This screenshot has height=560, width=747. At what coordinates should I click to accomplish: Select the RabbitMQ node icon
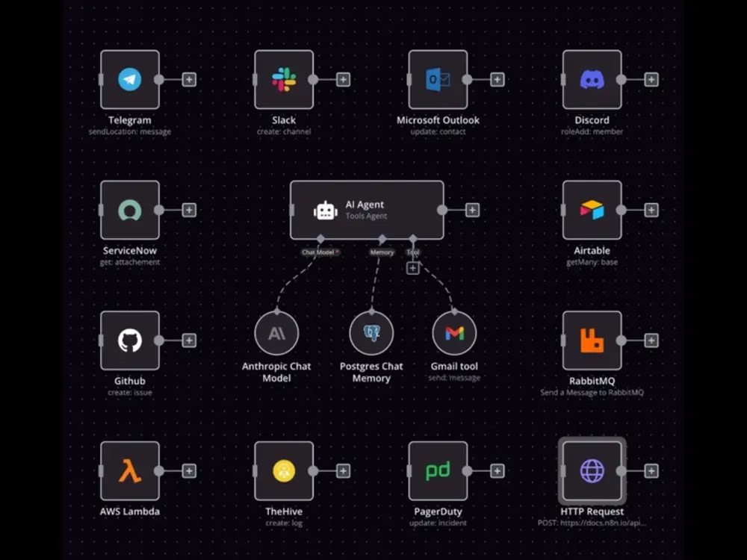(x=592, y=340)
